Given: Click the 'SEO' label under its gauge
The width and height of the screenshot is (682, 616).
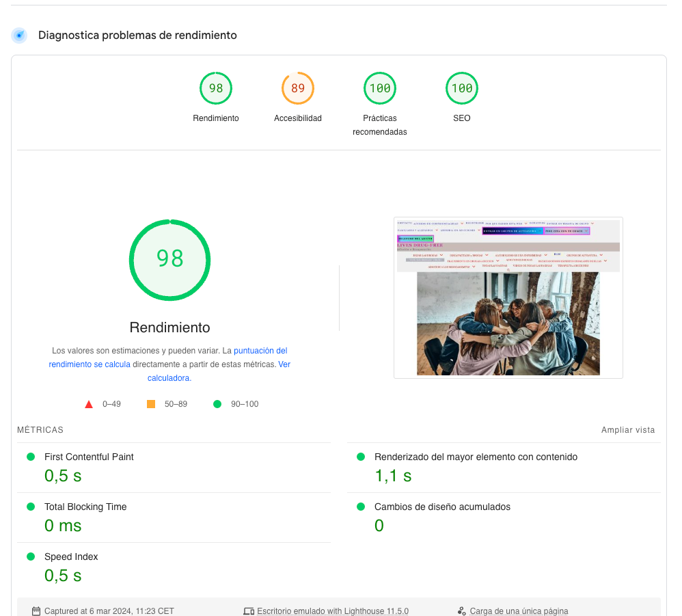Looking at the screenshot, I should point(462,118).
